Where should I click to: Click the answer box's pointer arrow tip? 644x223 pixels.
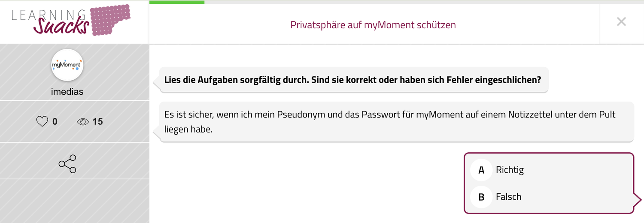click(x=639, y=199)
